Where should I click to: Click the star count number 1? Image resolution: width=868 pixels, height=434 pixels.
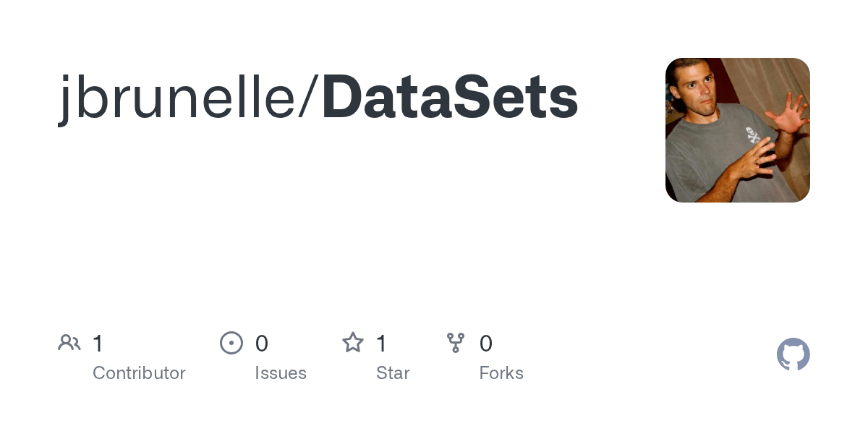381,344
